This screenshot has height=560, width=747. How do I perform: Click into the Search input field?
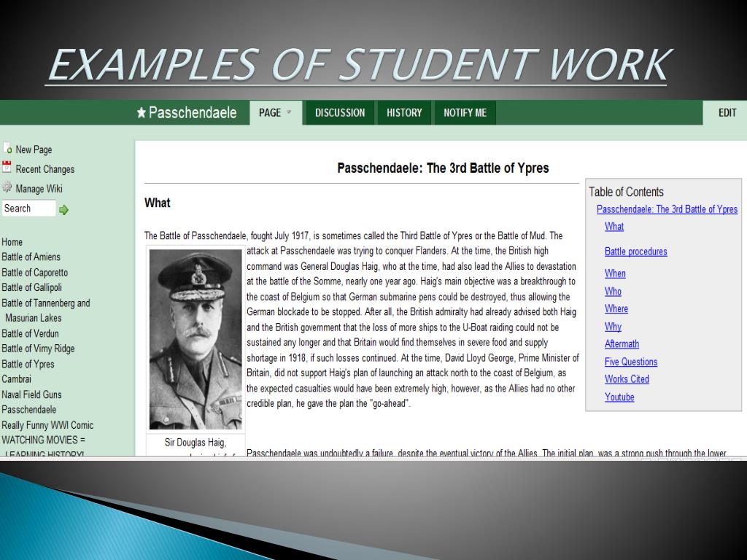click(x=29, y=208)
